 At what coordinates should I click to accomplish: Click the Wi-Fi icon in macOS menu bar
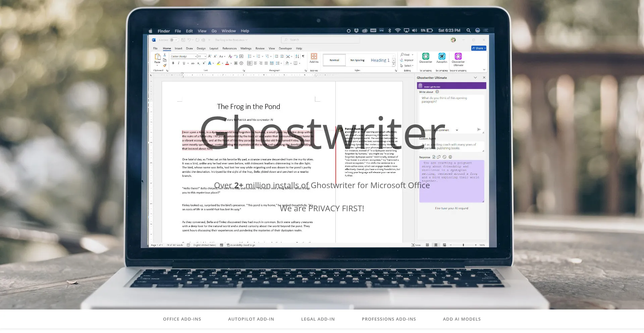(x=398, y=31)
